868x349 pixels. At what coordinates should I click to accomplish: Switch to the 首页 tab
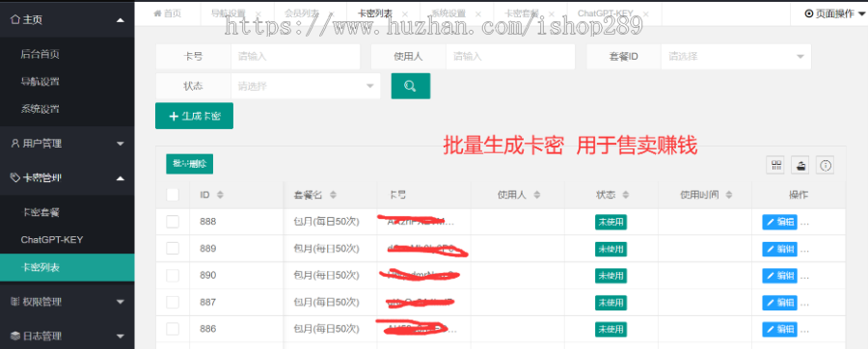[168, 13]
